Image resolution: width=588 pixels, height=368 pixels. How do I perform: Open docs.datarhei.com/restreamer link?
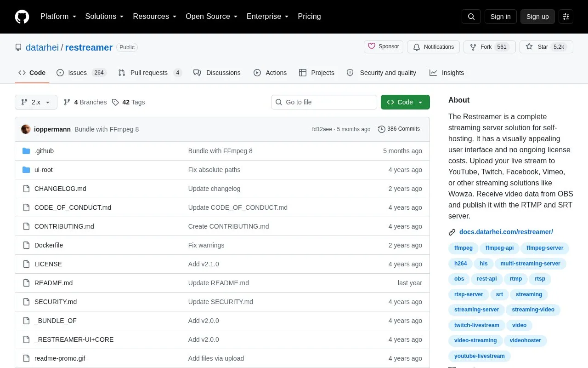point(506,232)
